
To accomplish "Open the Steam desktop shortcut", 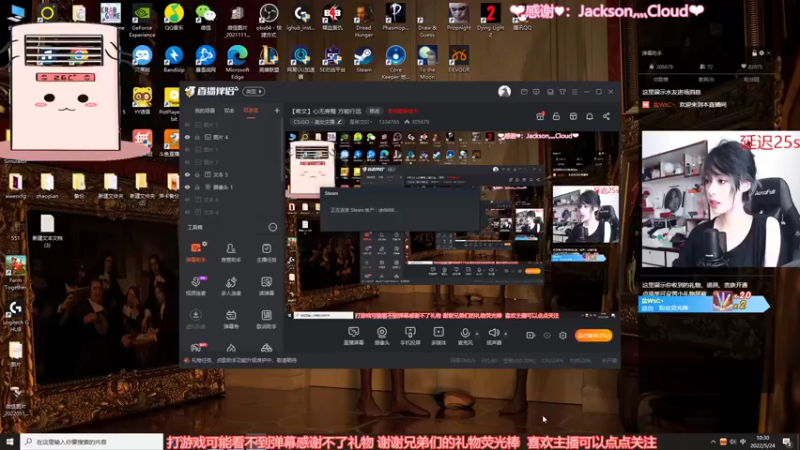I will coord(364,59).
